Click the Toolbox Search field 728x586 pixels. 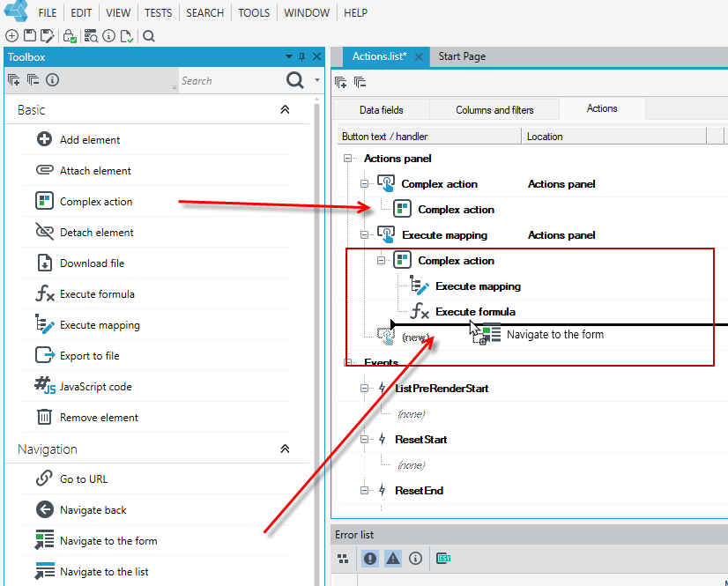pyautogui.click(x=231, y=81)
